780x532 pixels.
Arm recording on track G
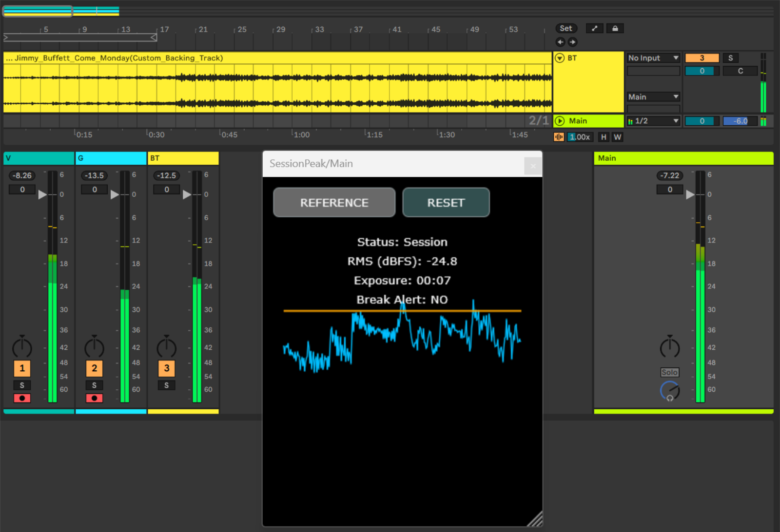[x=95, y=398]
